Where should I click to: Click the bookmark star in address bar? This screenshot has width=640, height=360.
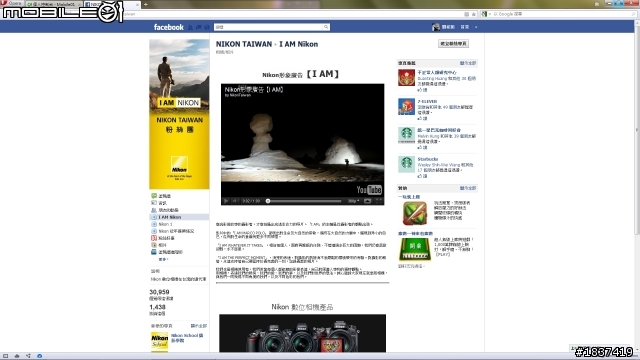[x=473, y=14]
